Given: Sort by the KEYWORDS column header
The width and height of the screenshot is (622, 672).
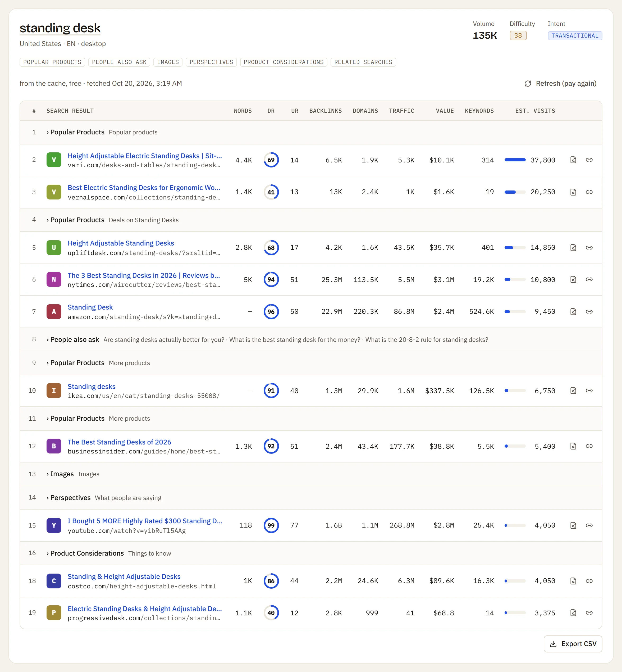Looking at the screenshot, I should (479, 111).
